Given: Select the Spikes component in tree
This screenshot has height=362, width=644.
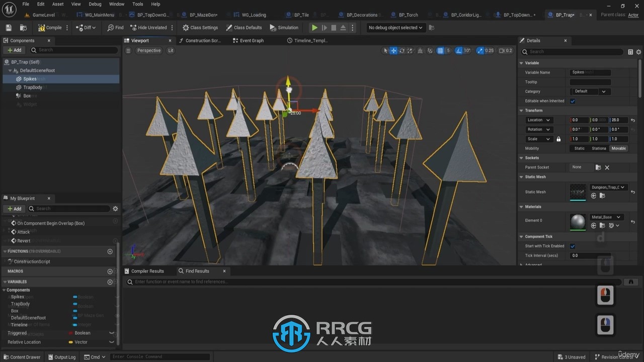Looking at the screenshot, I should [x=60, y=79].
